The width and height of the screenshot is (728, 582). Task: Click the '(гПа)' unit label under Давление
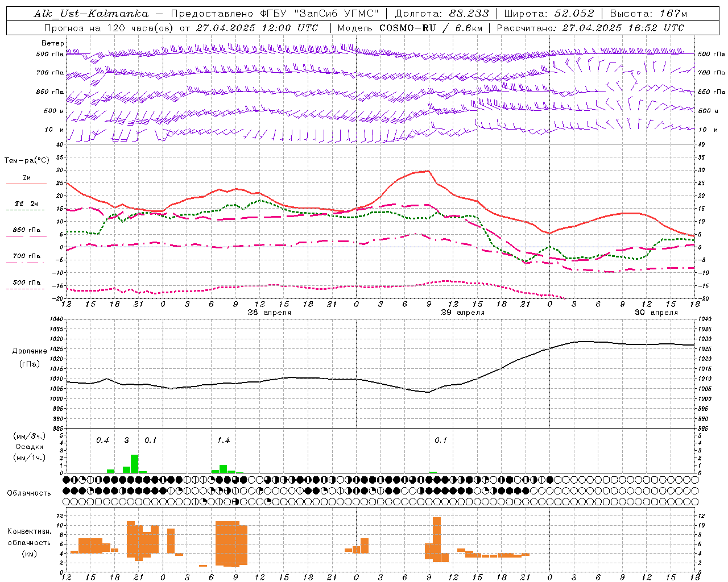(30, 364)
